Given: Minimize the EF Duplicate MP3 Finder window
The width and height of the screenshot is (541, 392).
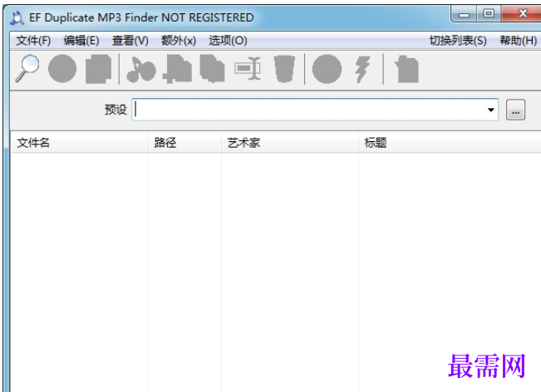Looking at the screenshot, I should [x=464, y=14].
